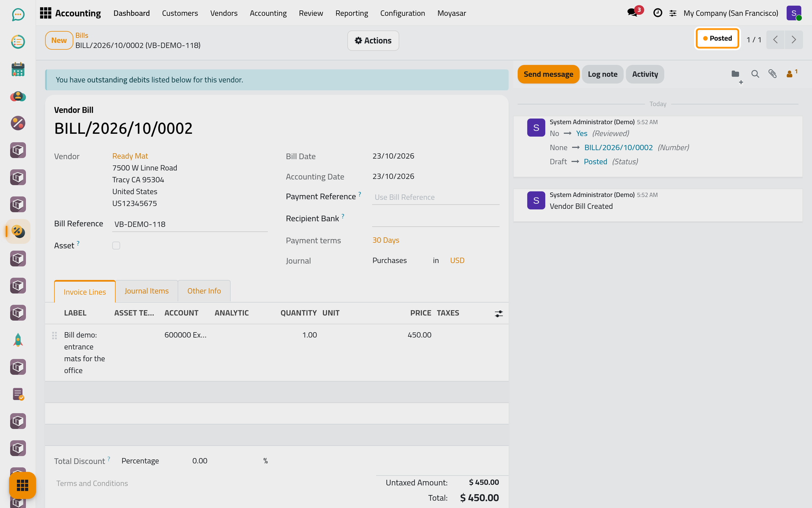Open the Vendors menu
This screenshot has height=508, width=812.
coord(224,13)
